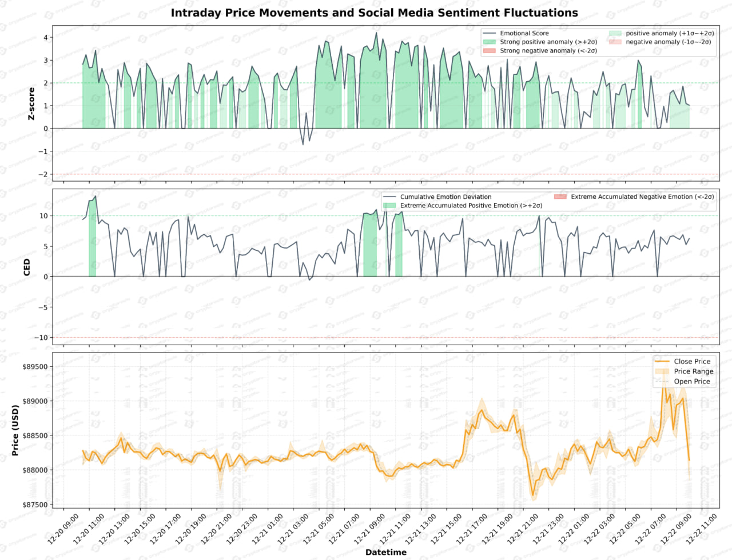The width and height of the screenshot is (732, 560).
Task: Select the light red negative anomaly swatch
Action: pyautogui.click(x=615, y=42)
